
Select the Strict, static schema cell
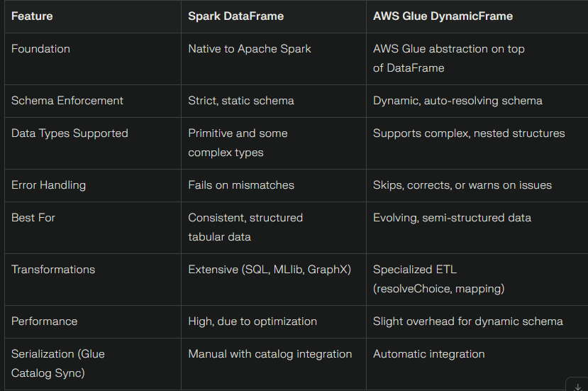241,101
